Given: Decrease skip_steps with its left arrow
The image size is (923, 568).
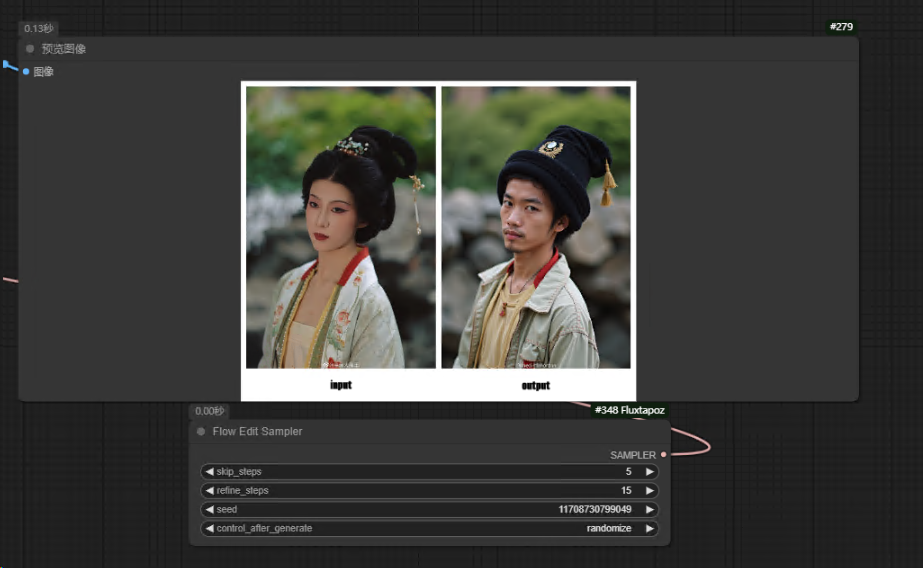Looking at the screenshot, I should coord(209,472).
